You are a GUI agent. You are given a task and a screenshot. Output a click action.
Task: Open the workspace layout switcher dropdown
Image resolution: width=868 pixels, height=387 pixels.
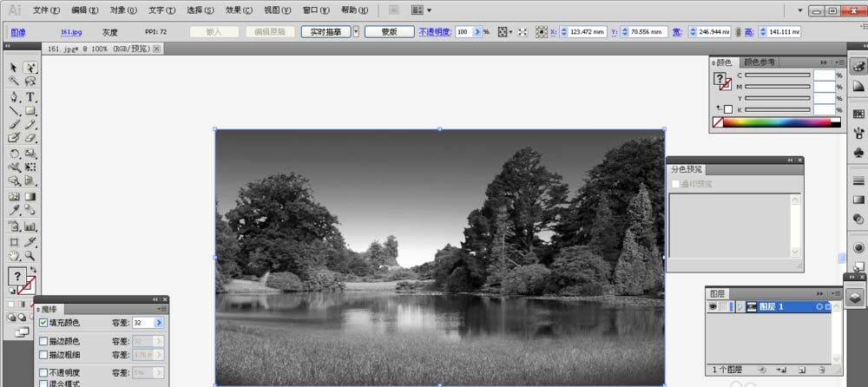pos(422,10)
